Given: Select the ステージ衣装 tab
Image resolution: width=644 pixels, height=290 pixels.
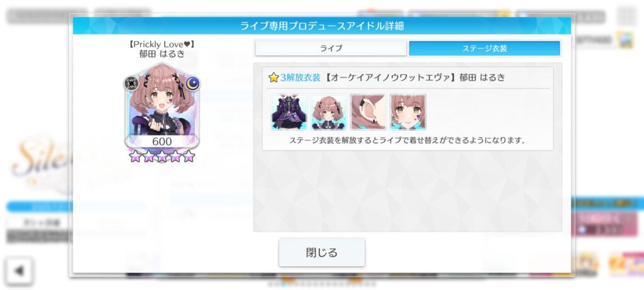Looking at the screenshot, I should [484, 48].
